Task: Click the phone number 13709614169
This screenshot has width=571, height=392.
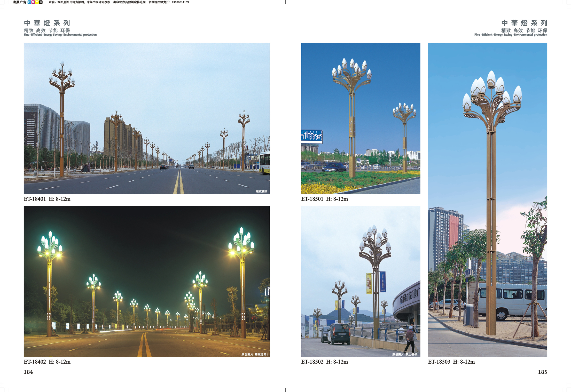Action: [180, 2]
